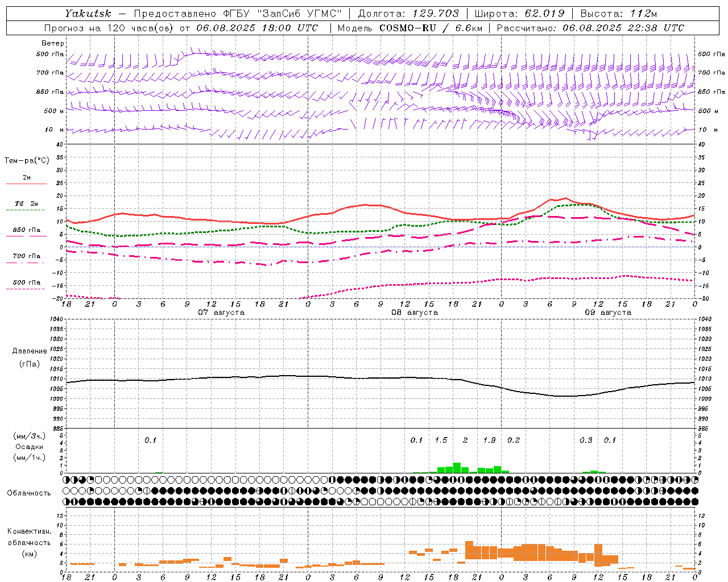Image resolution: width=728 pixels, height=582 pixels.
Task: Click left 10 м wind level label
Action: [x=55, y=130]
